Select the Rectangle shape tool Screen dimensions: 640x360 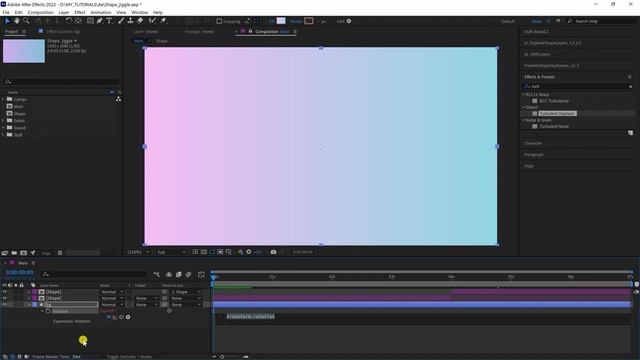(90, 21)
